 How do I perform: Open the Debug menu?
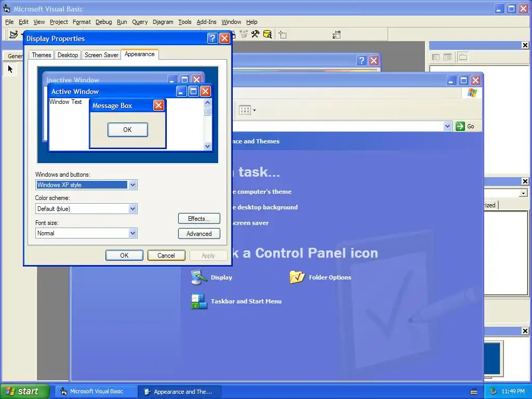[x=103, y=22]
